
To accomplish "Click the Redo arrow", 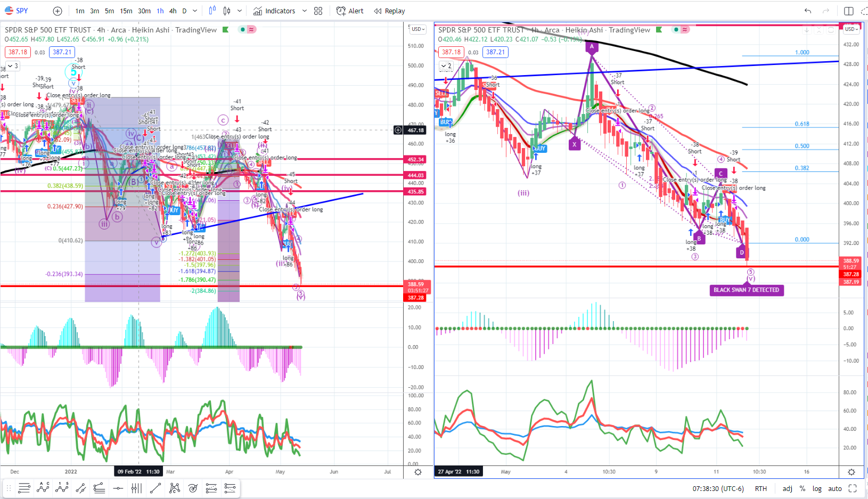I will pos(826,11).
